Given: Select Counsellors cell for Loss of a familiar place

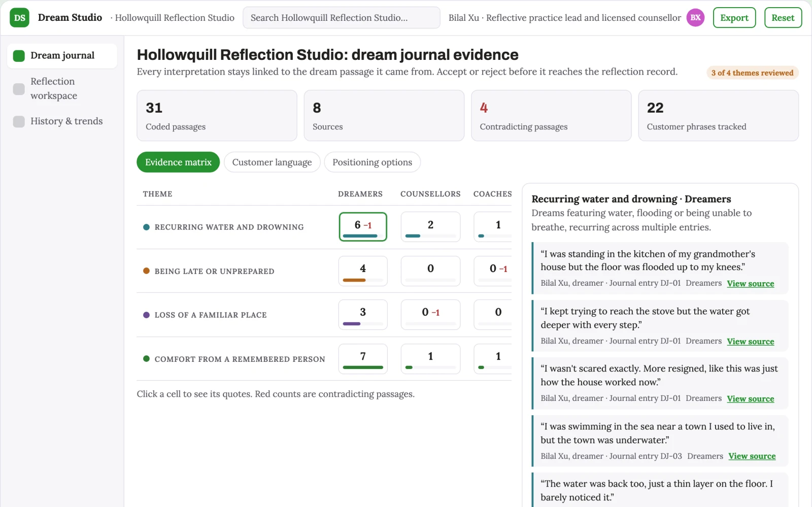Looking at the screenshot, I should pyautogui.click(x=430, y=315).
